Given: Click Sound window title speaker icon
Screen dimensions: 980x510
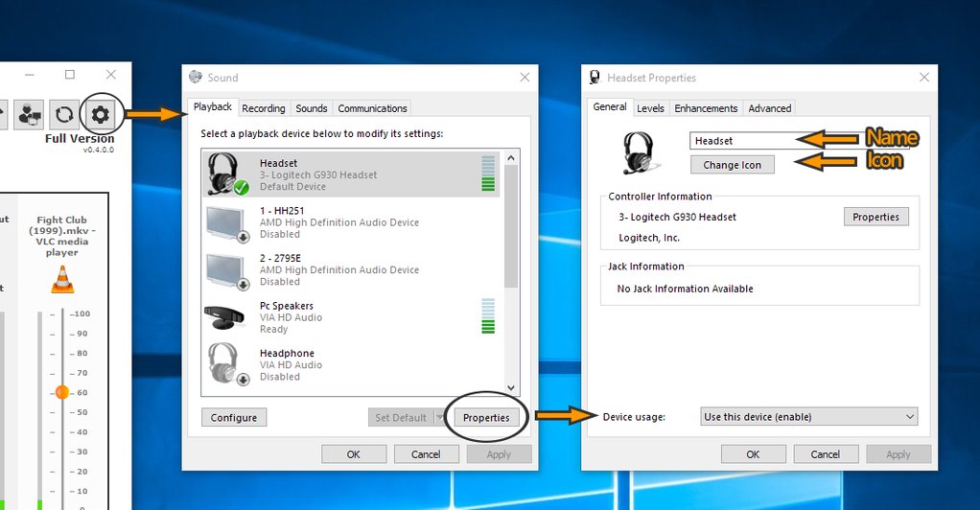Looking at the screenshot, I should coord(196,77).
